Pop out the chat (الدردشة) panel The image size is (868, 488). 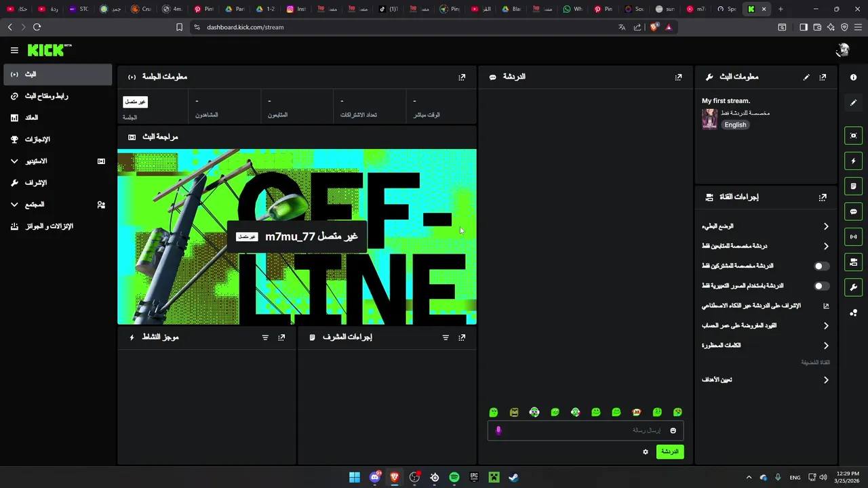pyautogui.click(x=678, y=77)
